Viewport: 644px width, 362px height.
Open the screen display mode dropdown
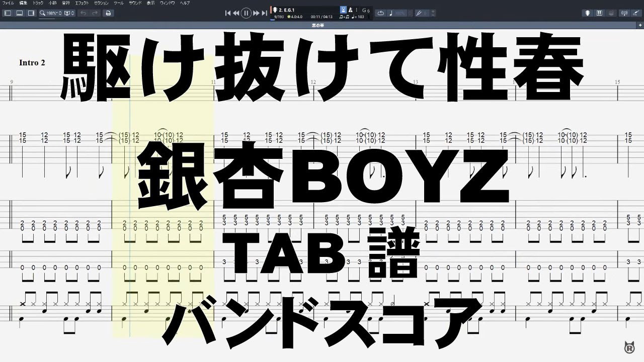[x=69, y=13]
